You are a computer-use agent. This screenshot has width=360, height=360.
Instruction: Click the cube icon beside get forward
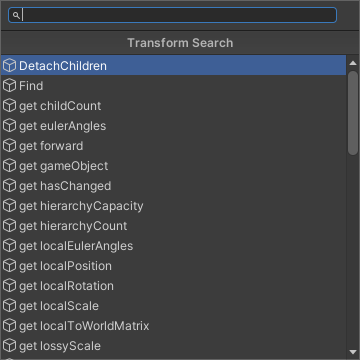(9, 146)
